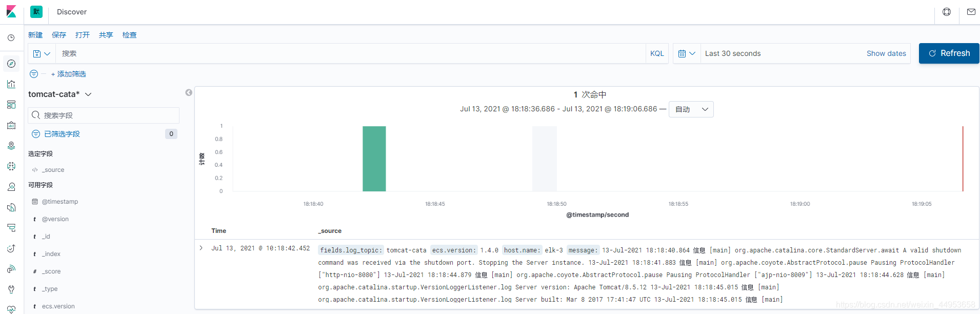Select the _source selected field

(53, 170)
